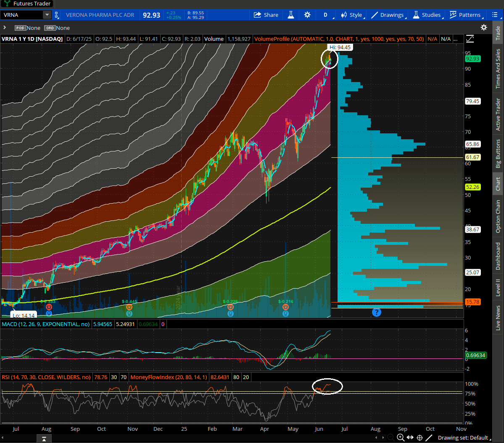Click small right arrow before zoom icons
Screen dimensions: 504x443
[383, 438]
